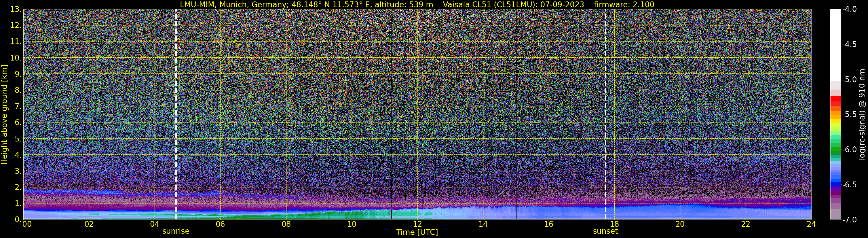Click the "Time [UTC]" axis title
868x238 pixels.
(x=417, y=232)
